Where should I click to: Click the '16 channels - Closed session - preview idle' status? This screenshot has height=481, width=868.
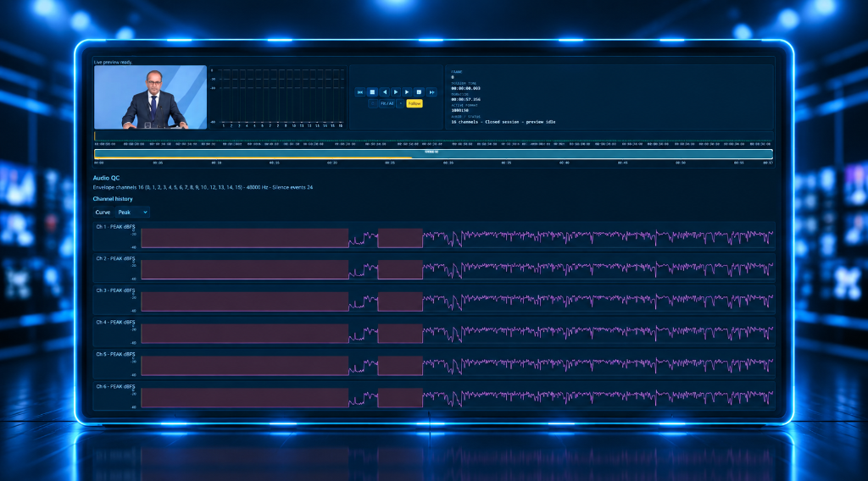click(504, 122)
